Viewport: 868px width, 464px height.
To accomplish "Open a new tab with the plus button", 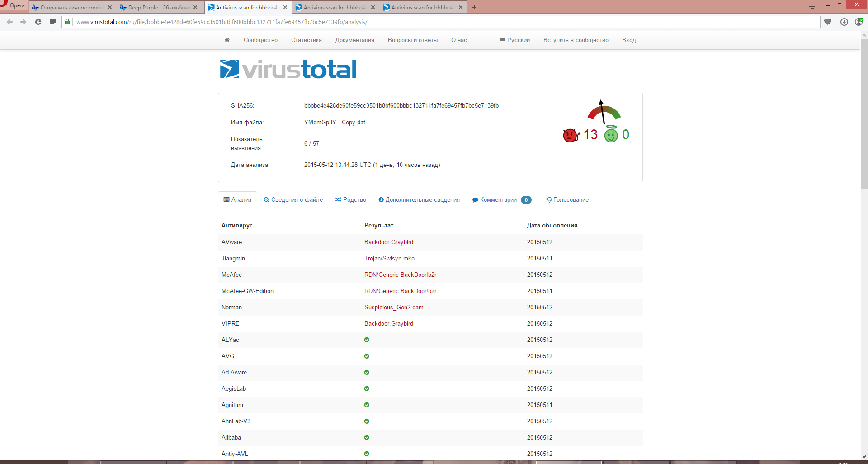I will tap(474, 7).
